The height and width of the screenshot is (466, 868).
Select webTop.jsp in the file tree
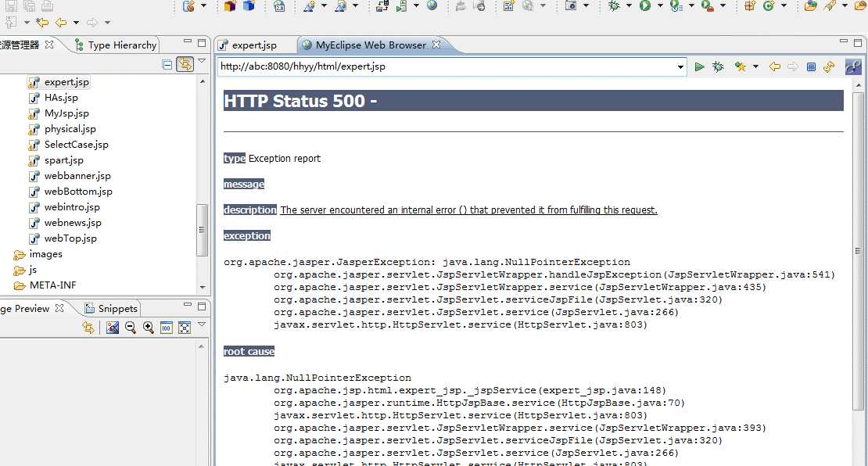(x=63, y=238)
